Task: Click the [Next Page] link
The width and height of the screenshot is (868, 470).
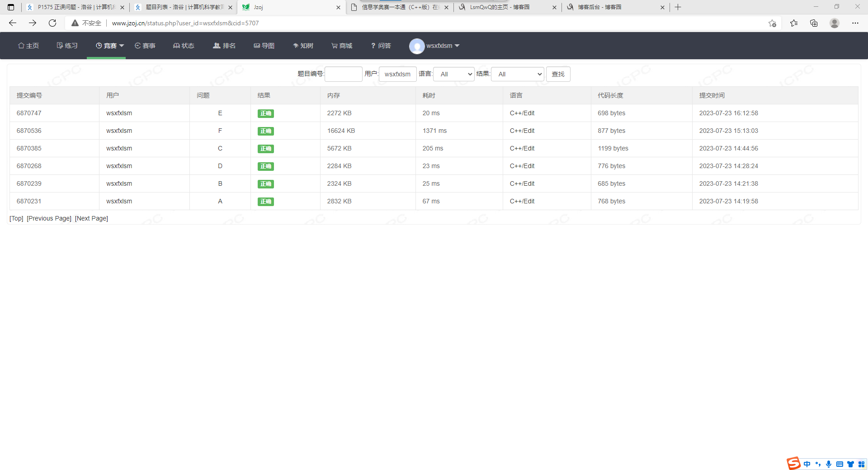Action: 91,218
